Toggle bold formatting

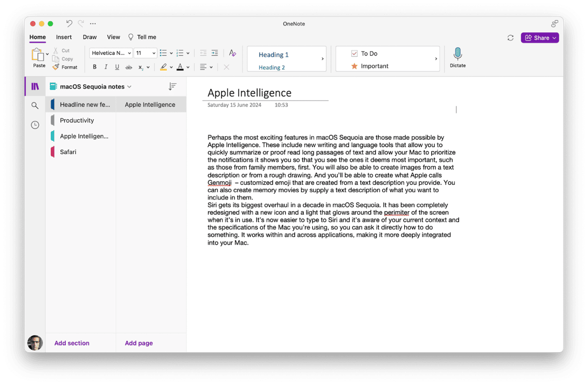[x=95, y=67]
